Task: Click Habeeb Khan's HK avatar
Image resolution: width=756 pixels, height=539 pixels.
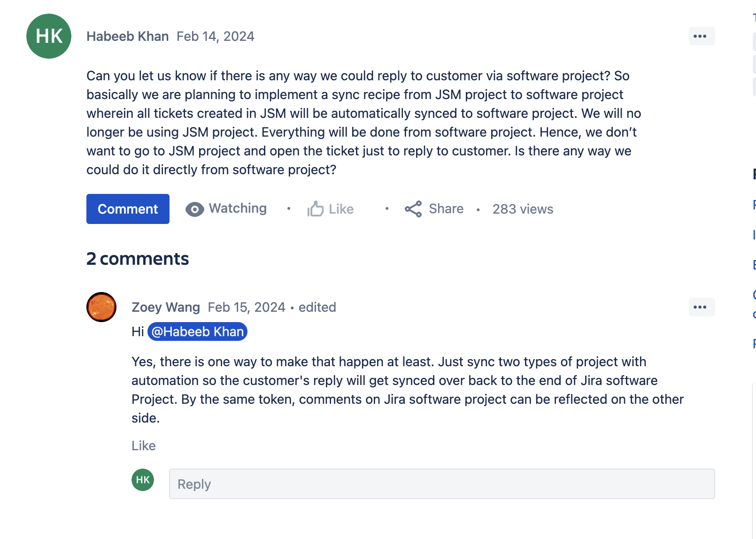Action: tap(48, 36)
